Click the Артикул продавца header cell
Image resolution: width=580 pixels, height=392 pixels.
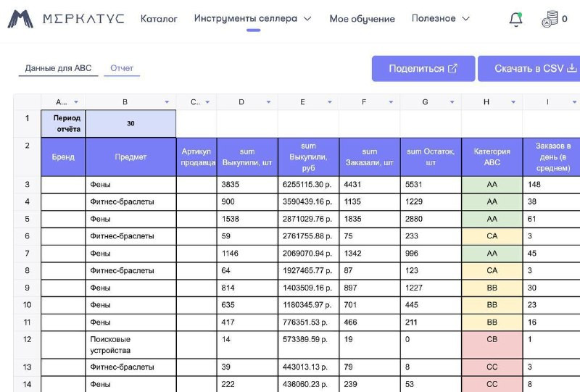(x=196, y=157)
